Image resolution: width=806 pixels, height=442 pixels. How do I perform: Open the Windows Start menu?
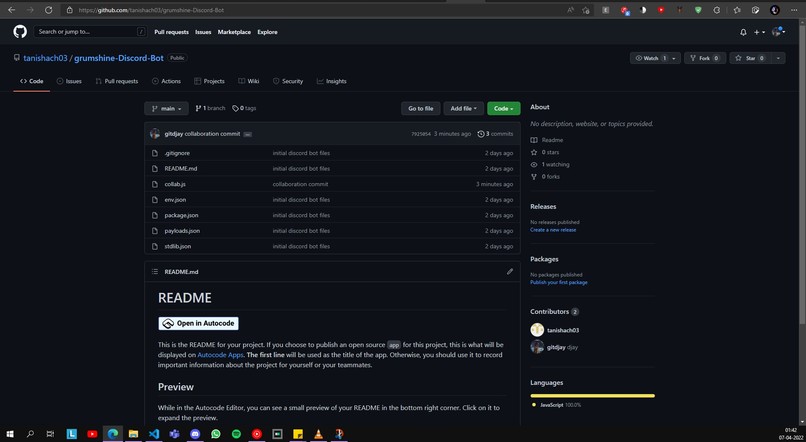(9, 434)
